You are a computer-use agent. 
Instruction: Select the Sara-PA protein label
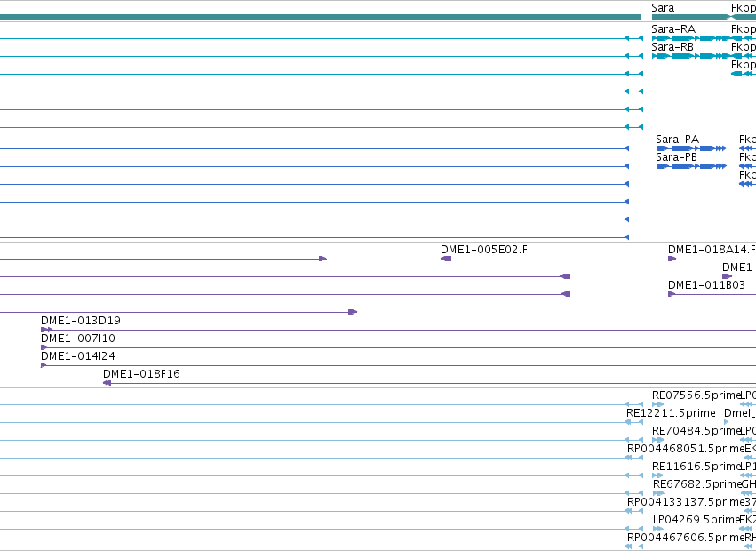pos(677,140)
